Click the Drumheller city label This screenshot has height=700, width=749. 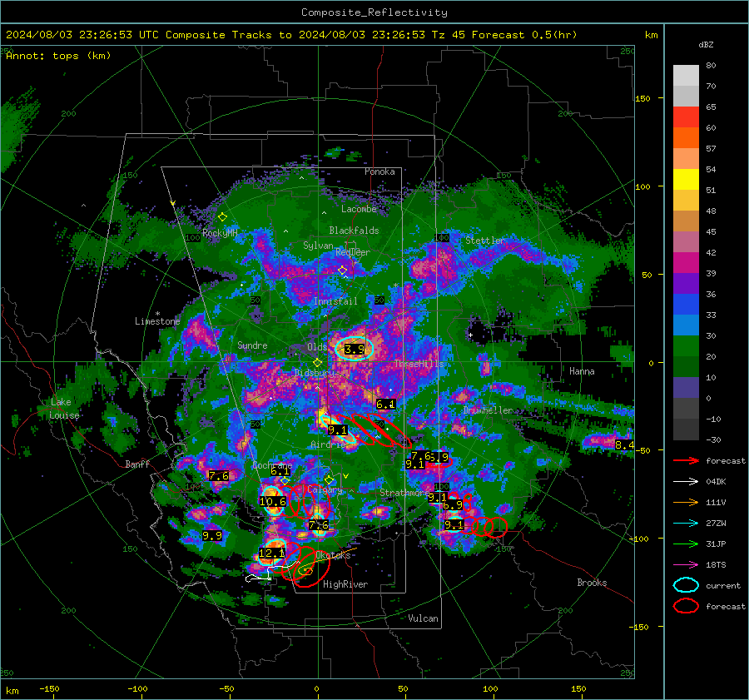point(489,410)
